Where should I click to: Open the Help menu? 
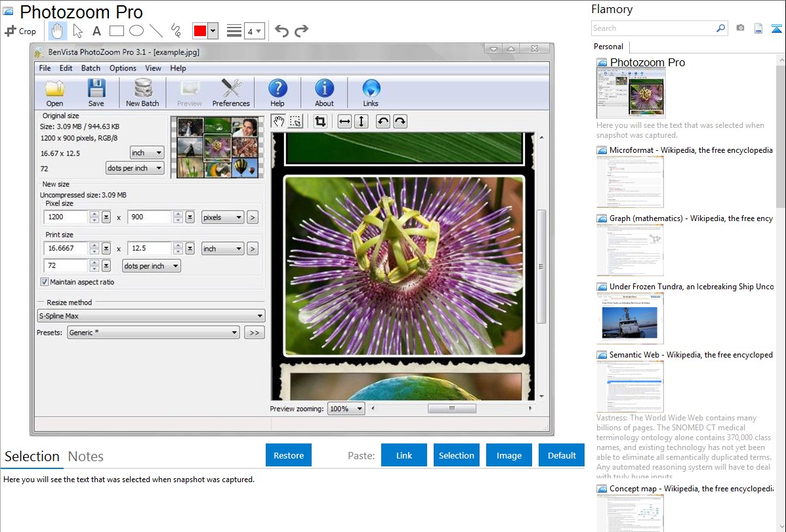178,68
